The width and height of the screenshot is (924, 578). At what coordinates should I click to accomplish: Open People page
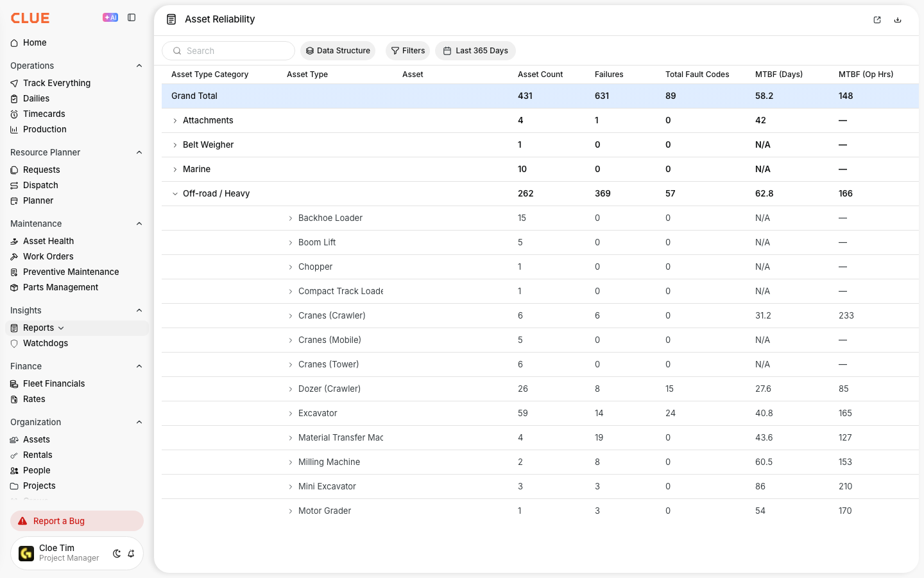click(x=37, y=470)
